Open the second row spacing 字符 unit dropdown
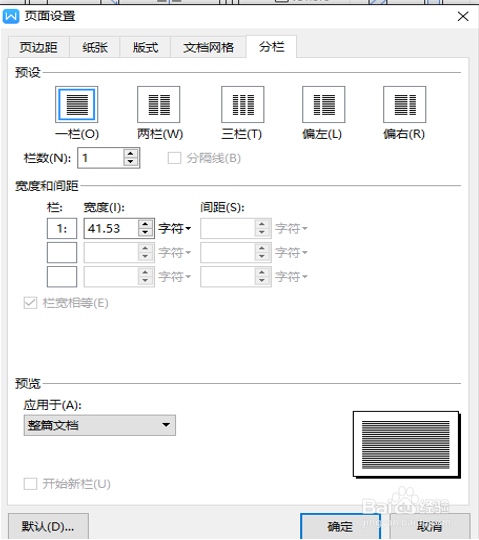The image size is (479, 540). (x=291, y=252)
